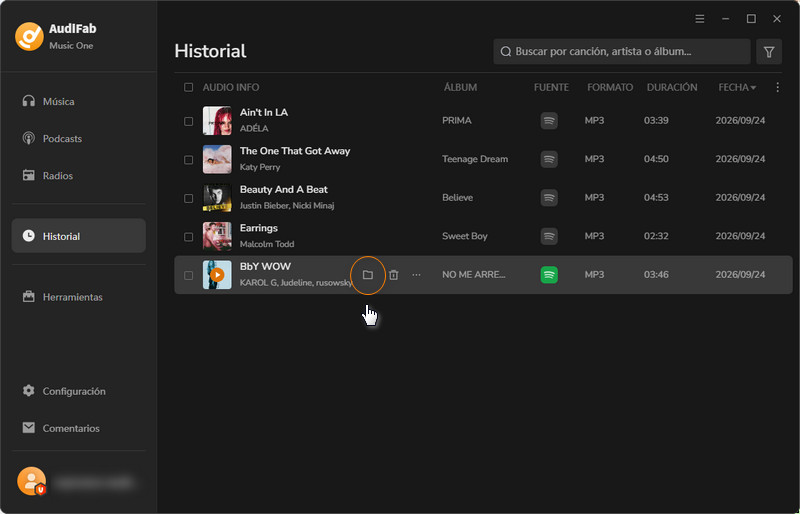Click the ADÉLA artist text
Screen dimensions: 800x514
tap(254, 128)
